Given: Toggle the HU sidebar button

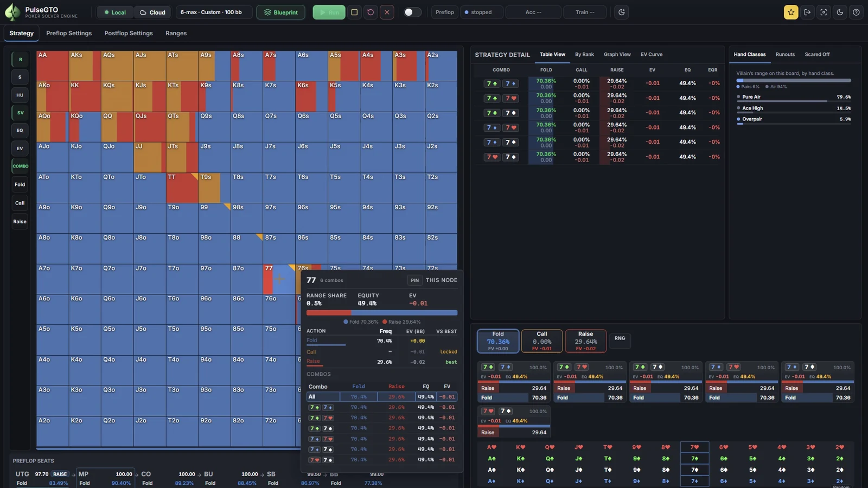Looking at the screenshot, I should pos(20,95).
